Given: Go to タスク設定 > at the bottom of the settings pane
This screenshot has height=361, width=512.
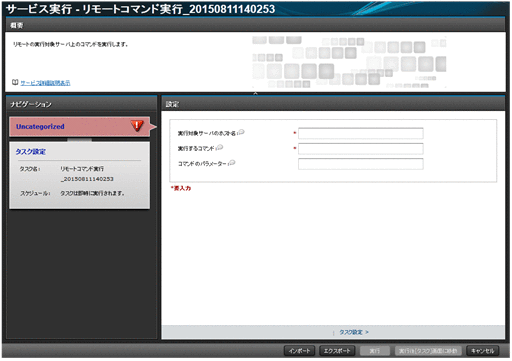Looking at the screenshot, I should coord(354,332).
